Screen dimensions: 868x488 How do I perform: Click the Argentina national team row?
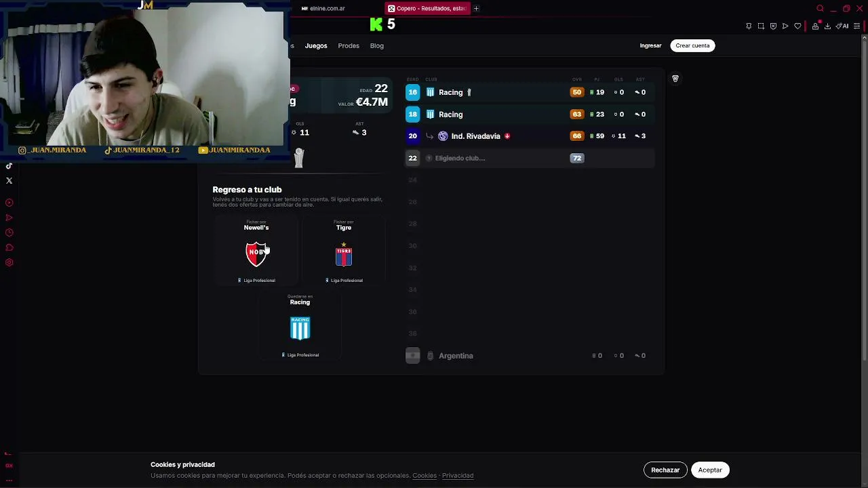tap(529, 356)
